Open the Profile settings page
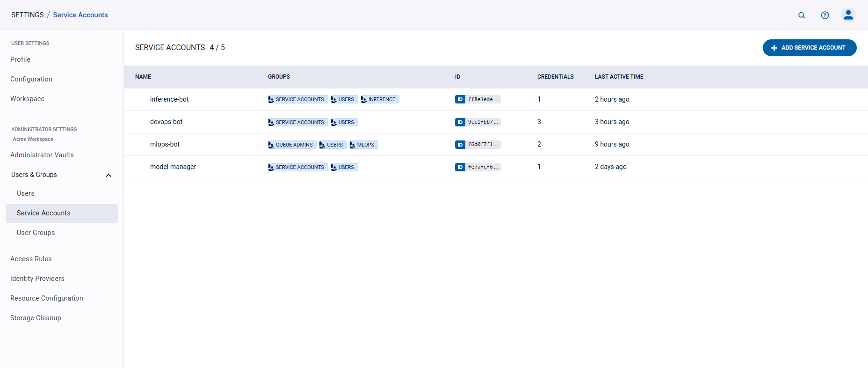 21,59
